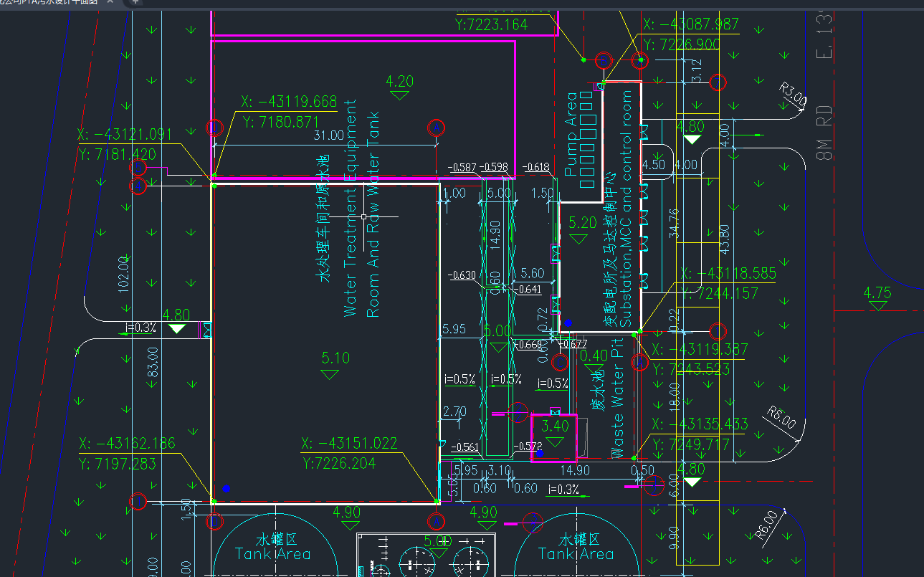Click coordinate label Y: 7249.717

coord(691,444)
